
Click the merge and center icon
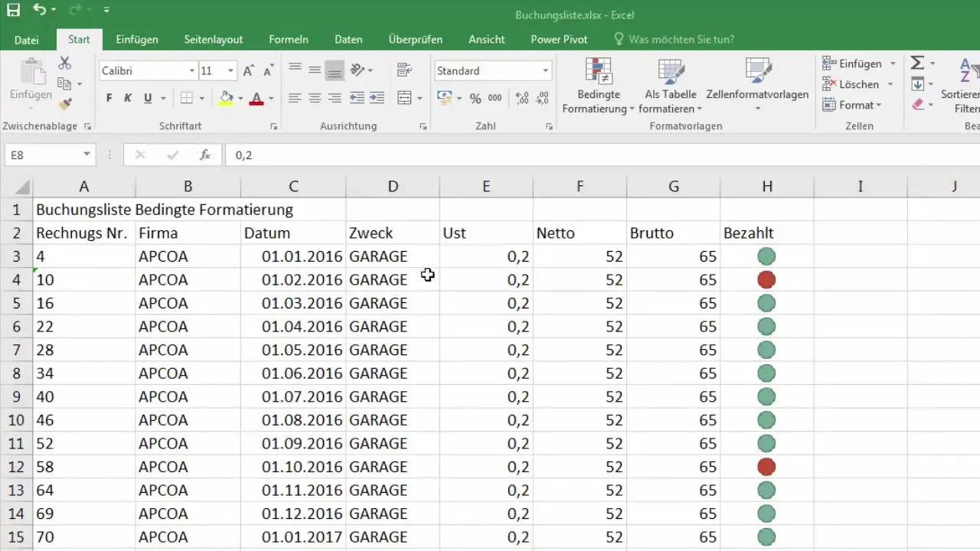click(405, 98)
